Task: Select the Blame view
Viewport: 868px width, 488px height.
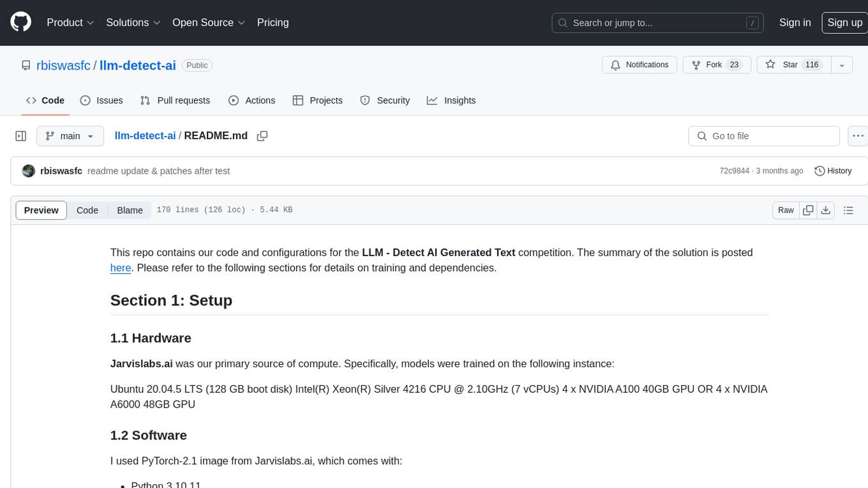Action: coord(130,210)
